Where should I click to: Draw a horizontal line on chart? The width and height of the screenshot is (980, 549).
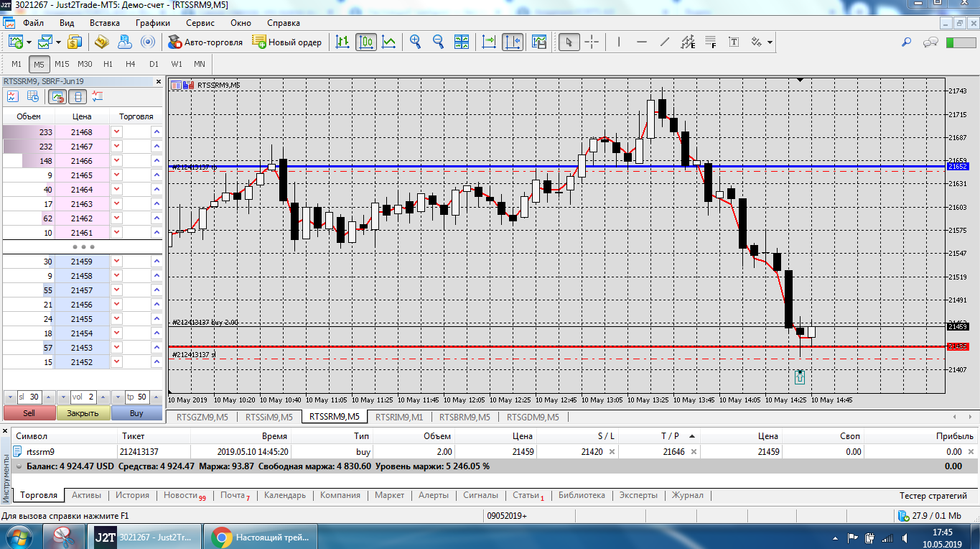[642, 42]
